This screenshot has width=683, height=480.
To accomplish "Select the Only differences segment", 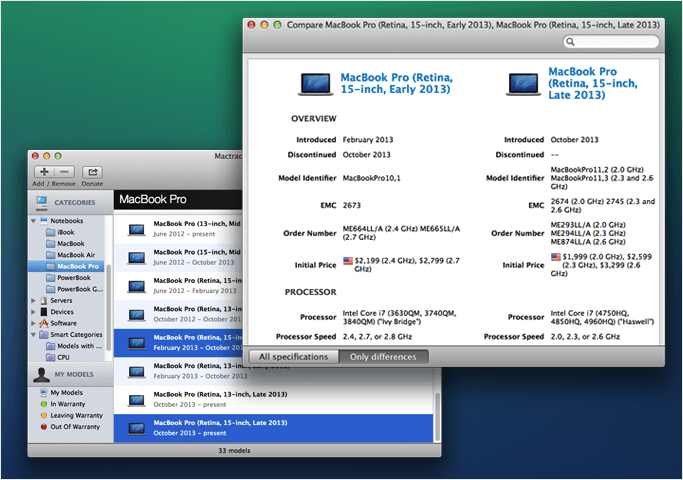I will tap(383, 357).
